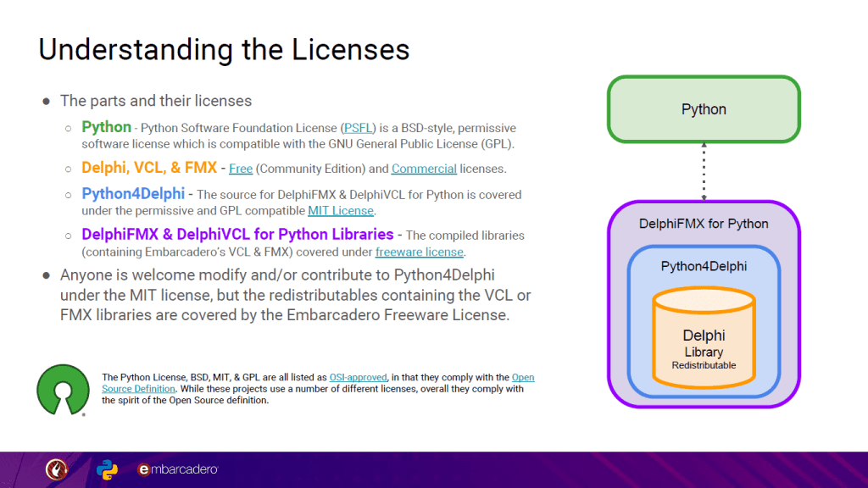Follow the Free Community Edition link
This screenshot has width=868, height=488.
(241, 169)
